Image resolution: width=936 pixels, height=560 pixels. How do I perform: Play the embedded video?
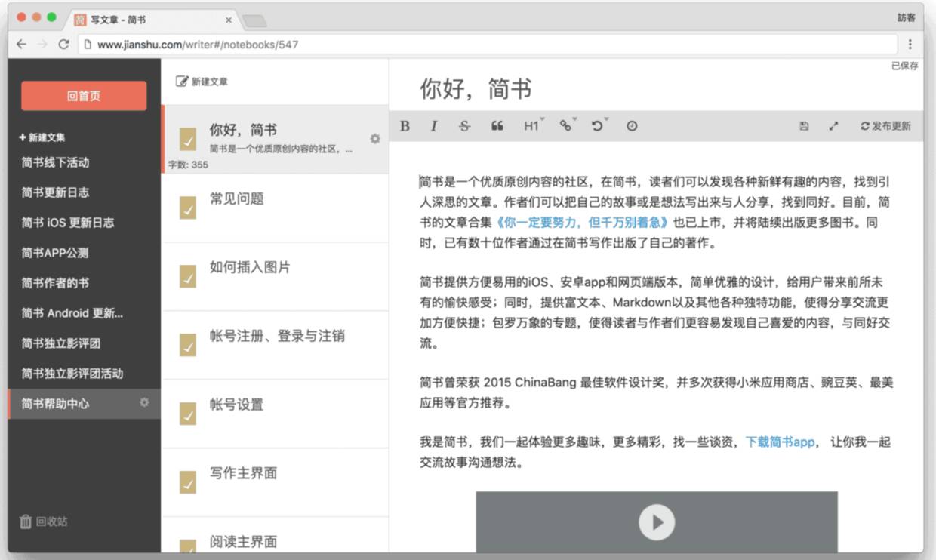(656, 522)
